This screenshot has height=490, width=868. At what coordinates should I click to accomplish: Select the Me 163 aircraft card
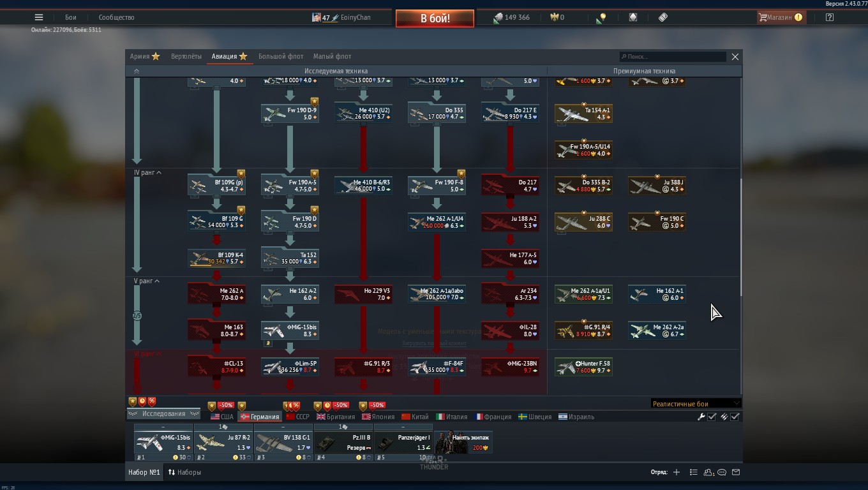[x=216, y=330]
